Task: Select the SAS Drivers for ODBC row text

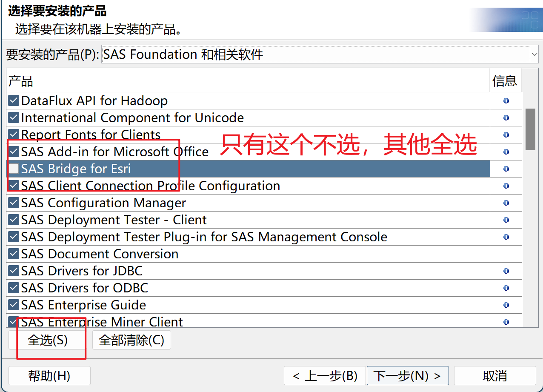Action: (x=84, y=288)
